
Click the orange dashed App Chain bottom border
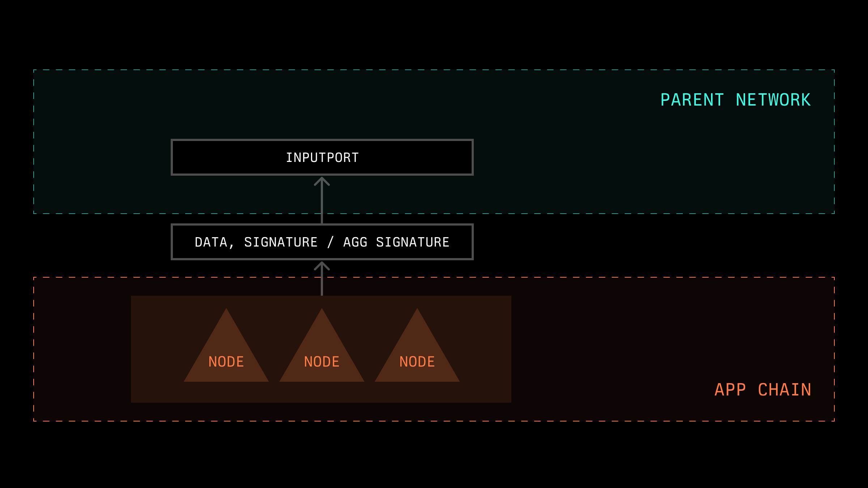[x=434, y=421]
